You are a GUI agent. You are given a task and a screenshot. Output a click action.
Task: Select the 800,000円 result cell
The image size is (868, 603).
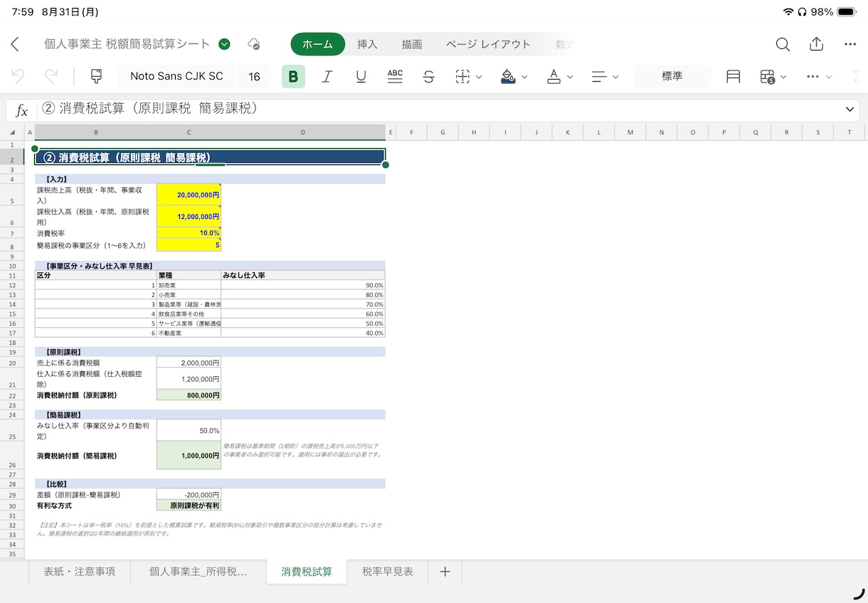point(189,395)
